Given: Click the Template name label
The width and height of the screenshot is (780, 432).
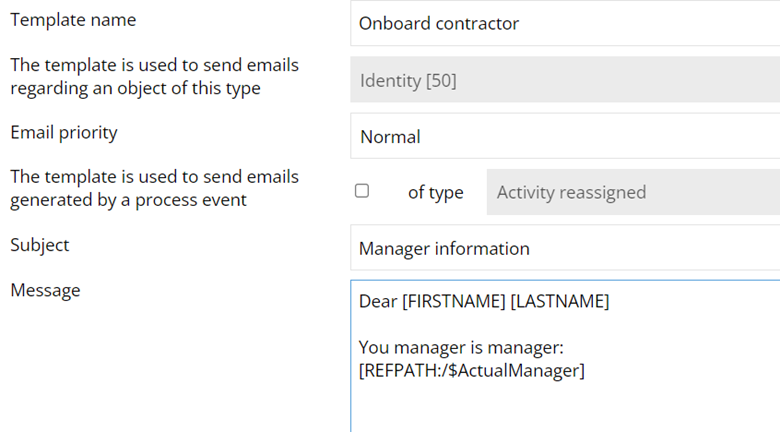Looking at the screenshot, I should pyautogui.click(x=73, y=20).
